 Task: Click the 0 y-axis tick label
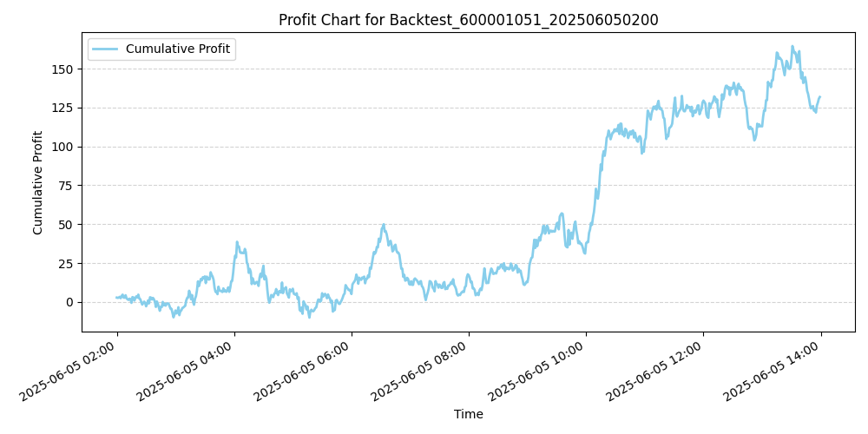(72, 302)
